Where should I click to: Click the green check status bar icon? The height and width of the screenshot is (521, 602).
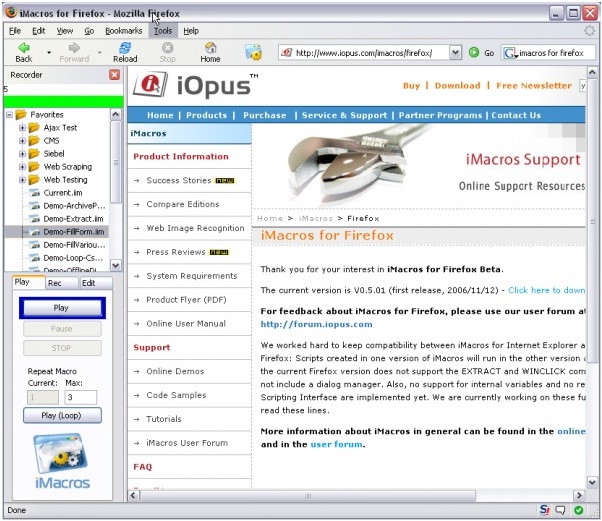pyautogui.click(x=579, y=510)
